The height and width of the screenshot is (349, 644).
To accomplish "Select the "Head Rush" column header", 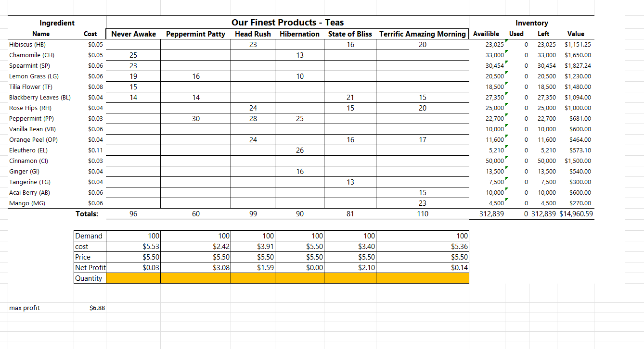I will pyautogui.click(x=253, y=34).
